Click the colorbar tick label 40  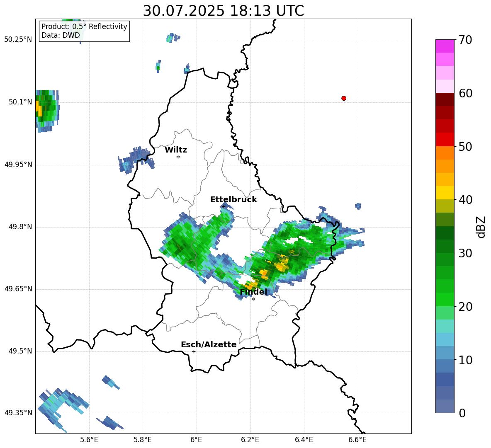[x=465, y=200]
